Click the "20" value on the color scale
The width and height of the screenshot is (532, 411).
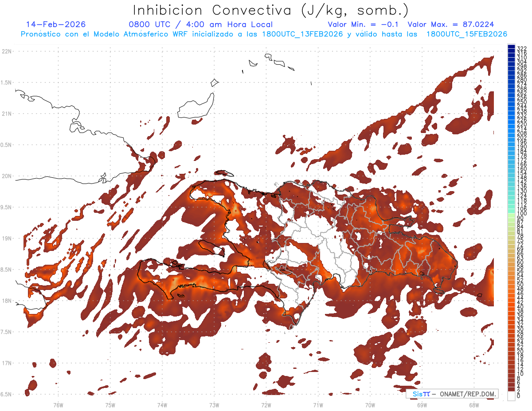(x=520, y=351)
